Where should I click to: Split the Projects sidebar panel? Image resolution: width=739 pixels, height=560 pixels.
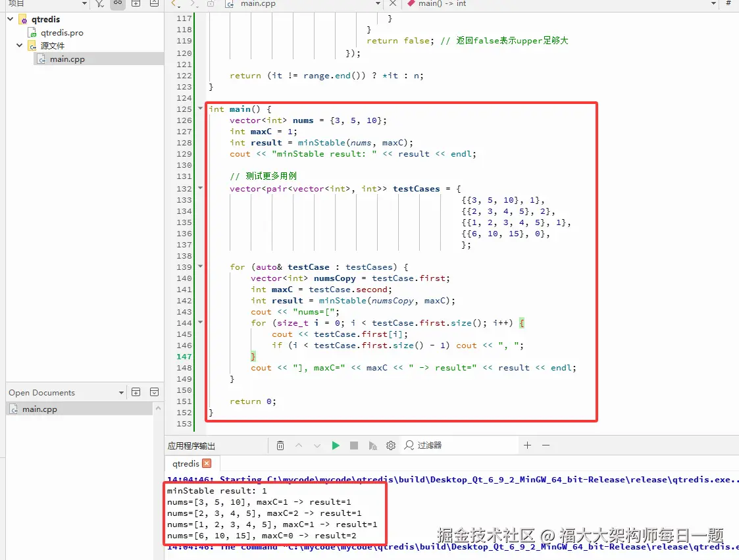pyautogui.click(x=136, y=3)
